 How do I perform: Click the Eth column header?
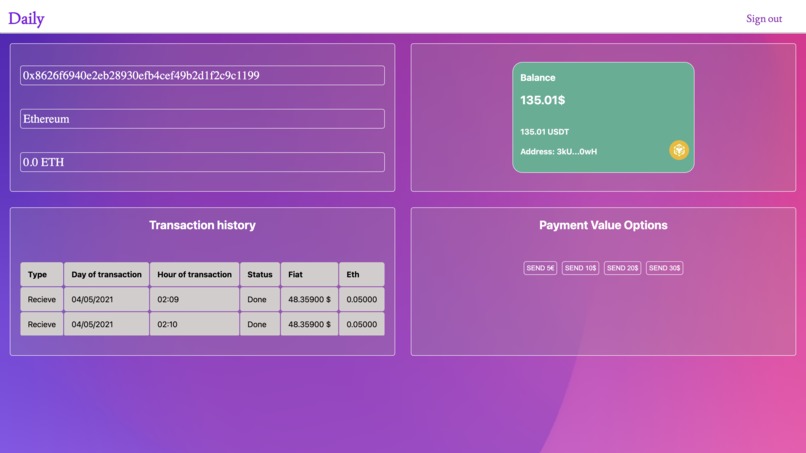[x=361, y=275]
